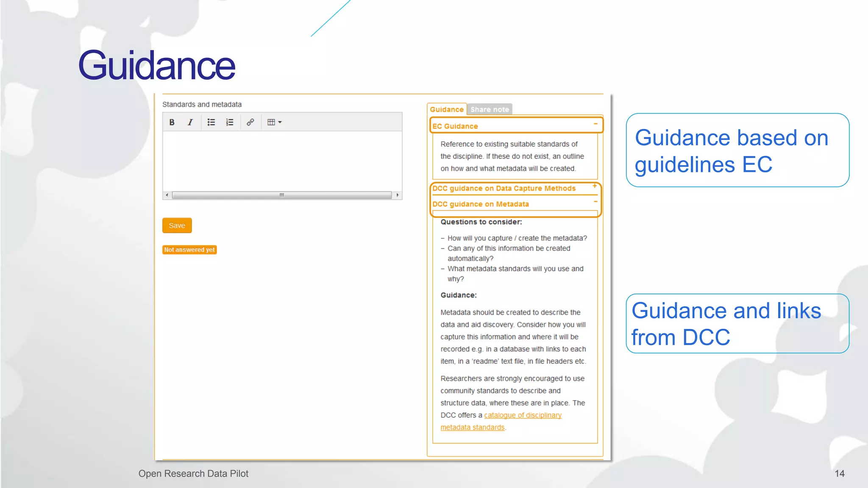Insert a numbered list
Image resolution: width=868 pixels, height=488 pixels.
click(x=230, y=122)
